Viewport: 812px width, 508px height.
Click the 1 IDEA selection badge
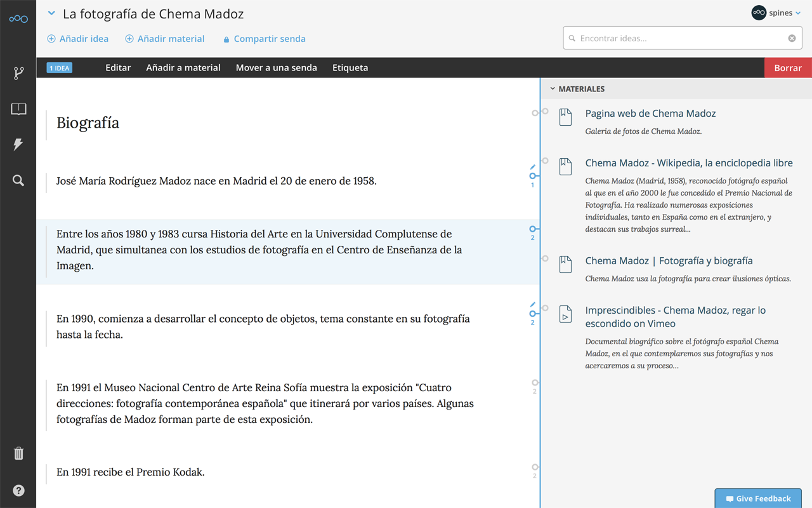pos(60,68)
